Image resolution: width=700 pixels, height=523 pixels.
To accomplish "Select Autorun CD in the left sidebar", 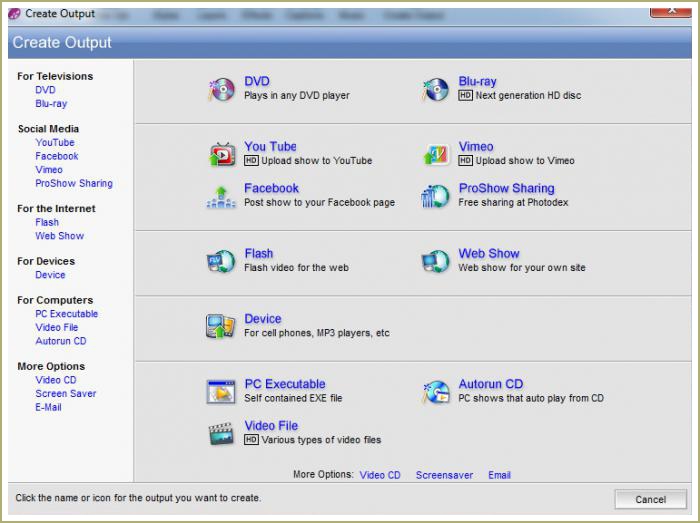I will (x=61, y=340).
